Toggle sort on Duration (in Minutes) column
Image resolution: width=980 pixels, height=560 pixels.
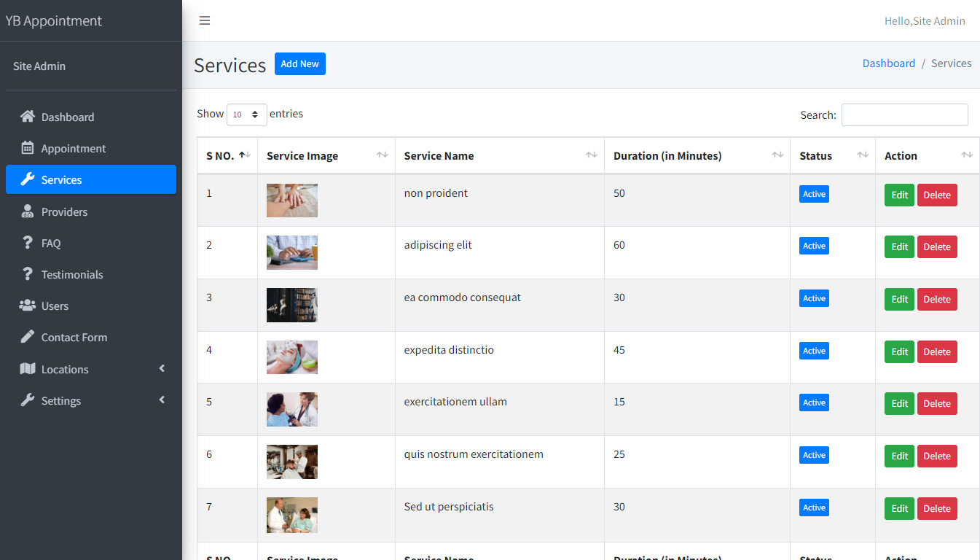tap(777, 155)
